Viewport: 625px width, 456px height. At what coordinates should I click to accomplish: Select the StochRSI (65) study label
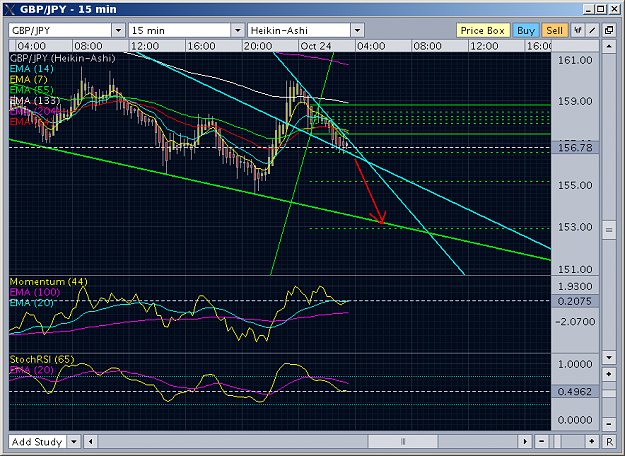[42, 360]
